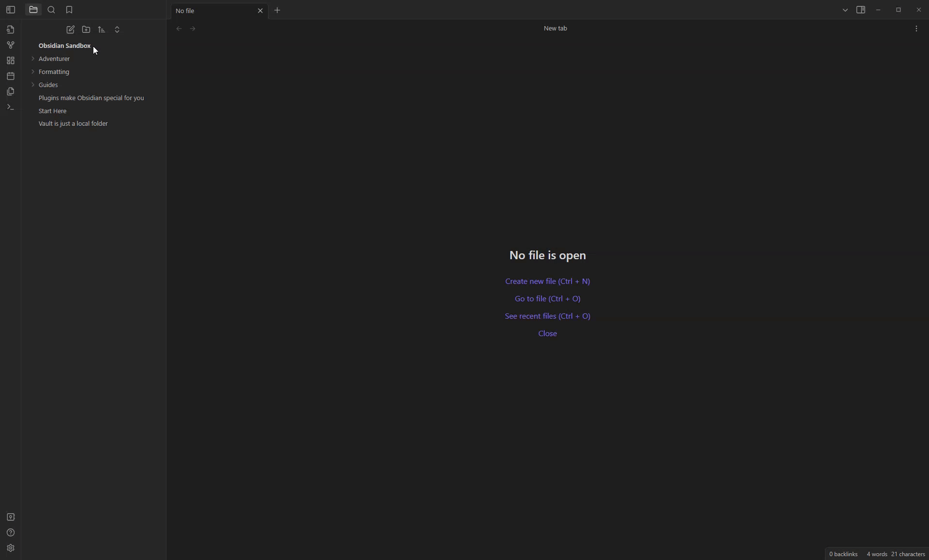The width and height of the screenshot is (929, 560).
Task: Toggle the right sidebar icon
Action: click(x=861, y=10)
